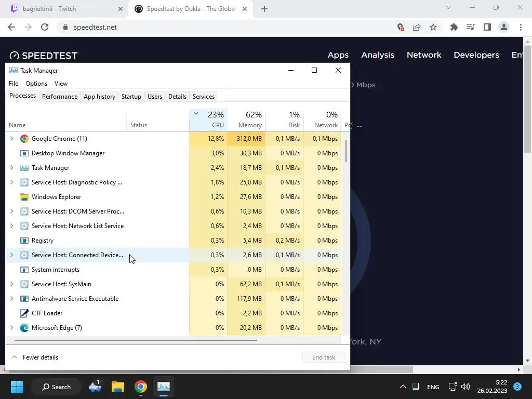This screenshot has height=399, width=532.
Task: Open the Chrome side panel icon
Action: [487, 27]
